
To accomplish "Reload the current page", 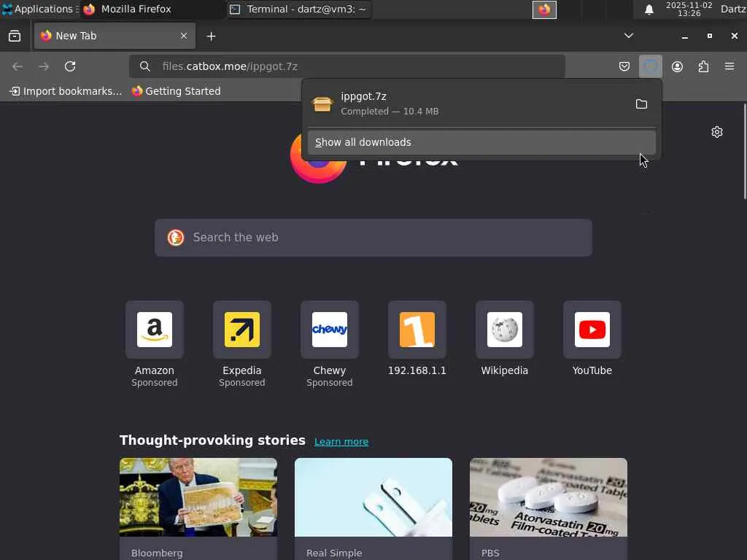I will (x=70, y=66).
